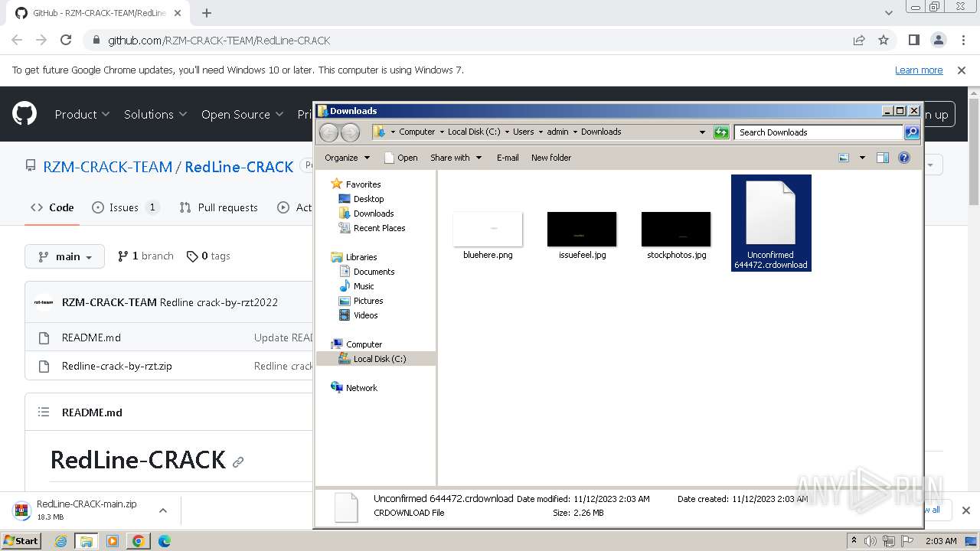Select Libraries in navigation pane

tap(354, 257)
